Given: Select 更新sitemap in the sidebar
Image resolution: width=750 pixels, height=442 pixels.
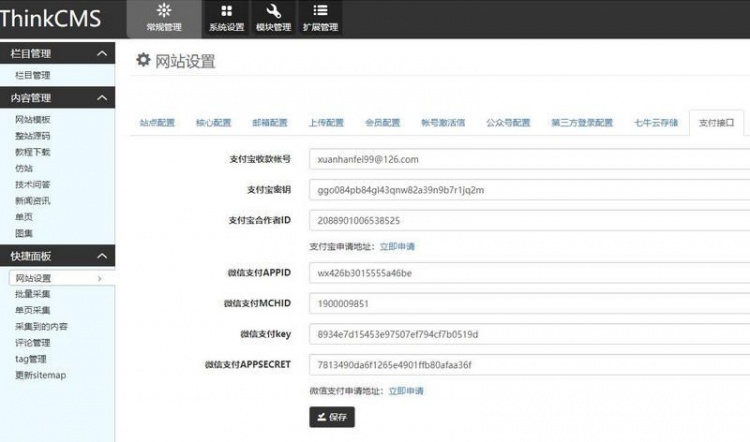Looking at the screenshot, I should 40,375.
